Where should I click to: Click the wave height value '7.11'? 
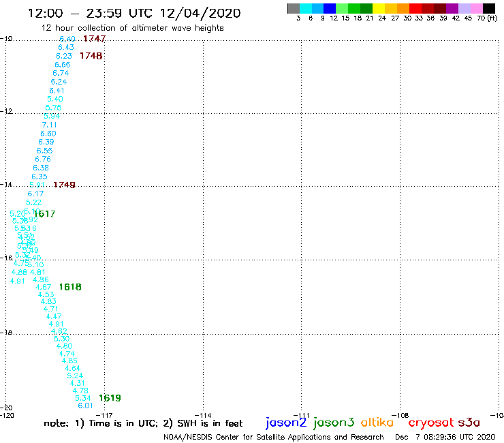pos(50,125)
